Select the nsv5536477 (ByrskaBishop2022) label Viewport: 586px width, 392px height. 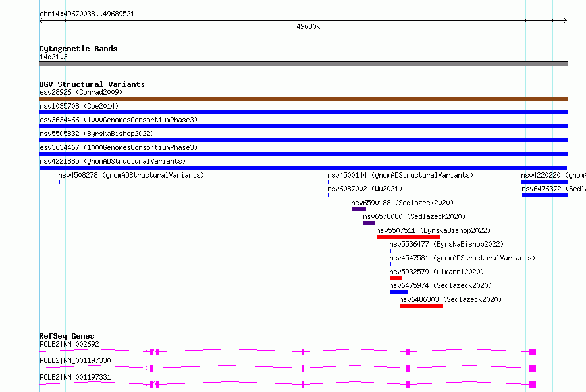[446, 244]
